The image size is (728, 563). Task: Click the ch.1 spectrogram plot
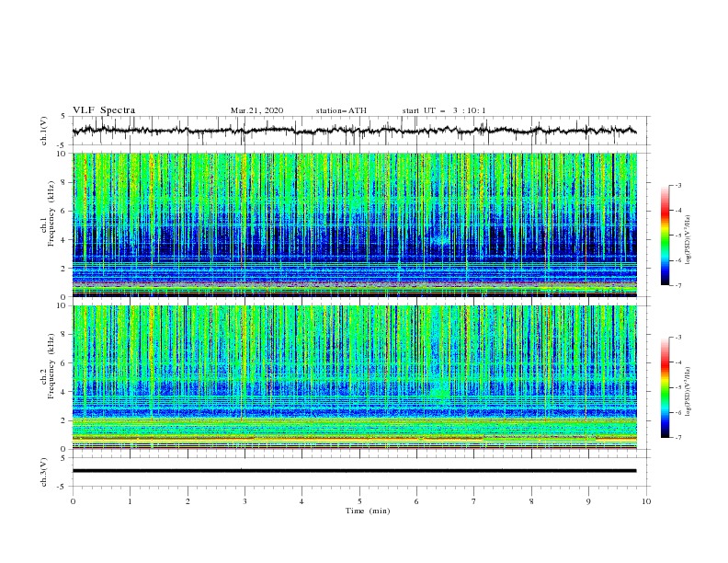(x=355, y=224)
